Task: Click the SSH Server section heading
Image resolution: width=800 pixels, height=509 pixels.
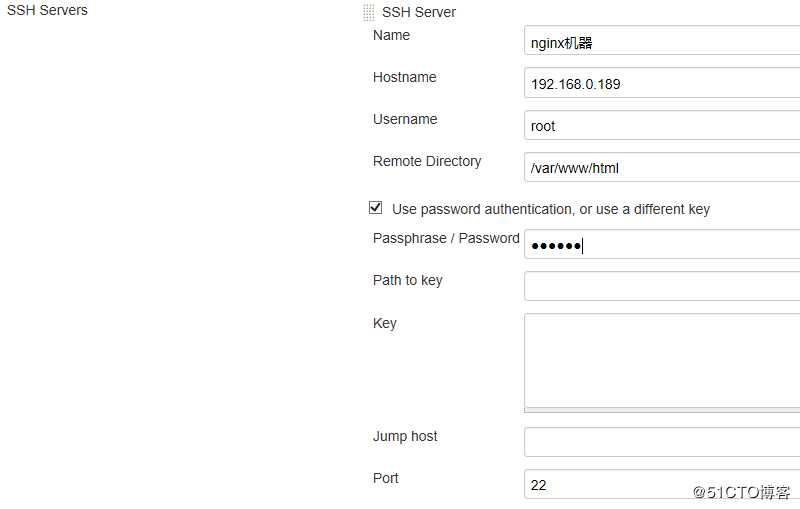Action: (x=418, y=12)
